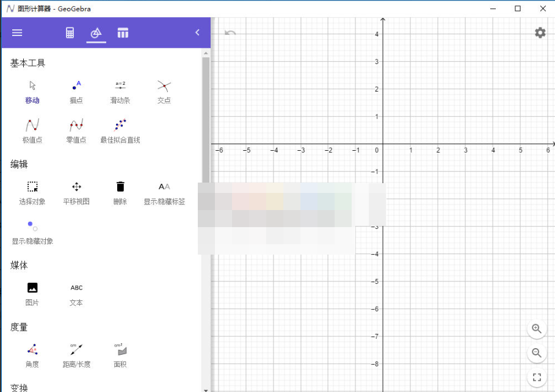555x392 pixels.
Task: Collapse the tools sidebar with the chevron
Action: (x=197, y=32)
